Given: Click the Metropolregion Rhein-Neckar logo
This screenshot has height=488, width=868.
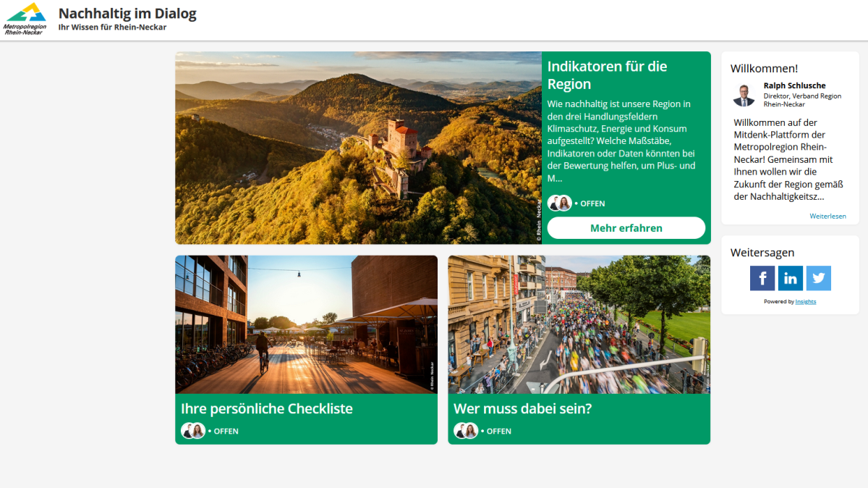Looking at the screenshot, I should pos(25,19).
